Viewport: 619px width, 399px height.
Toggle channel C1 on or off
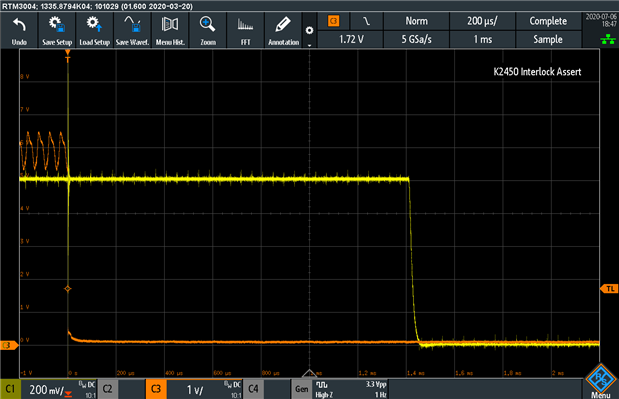(x=10, y=389)
